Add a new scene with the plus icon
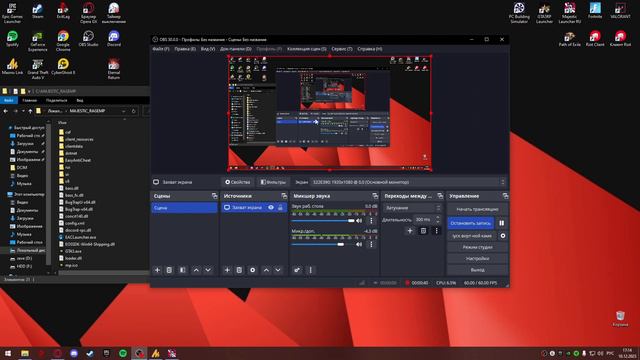 (157, 270)
